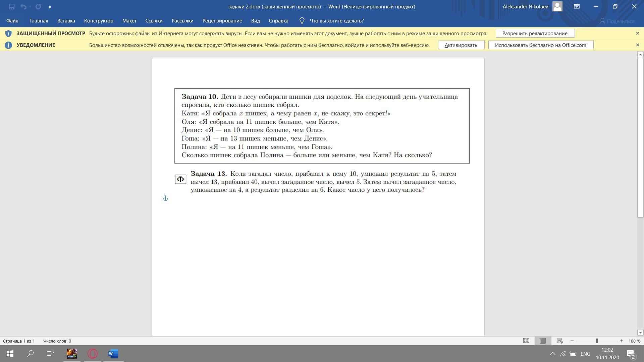Click the Поделиться share button

[617, 21]
